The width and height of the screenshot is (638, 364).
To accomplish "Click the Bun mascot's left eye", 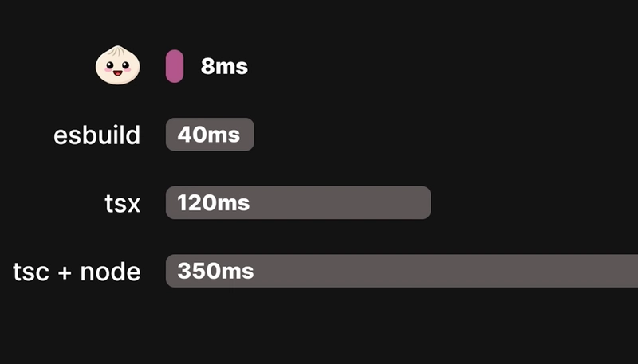I will coord(110,65).
